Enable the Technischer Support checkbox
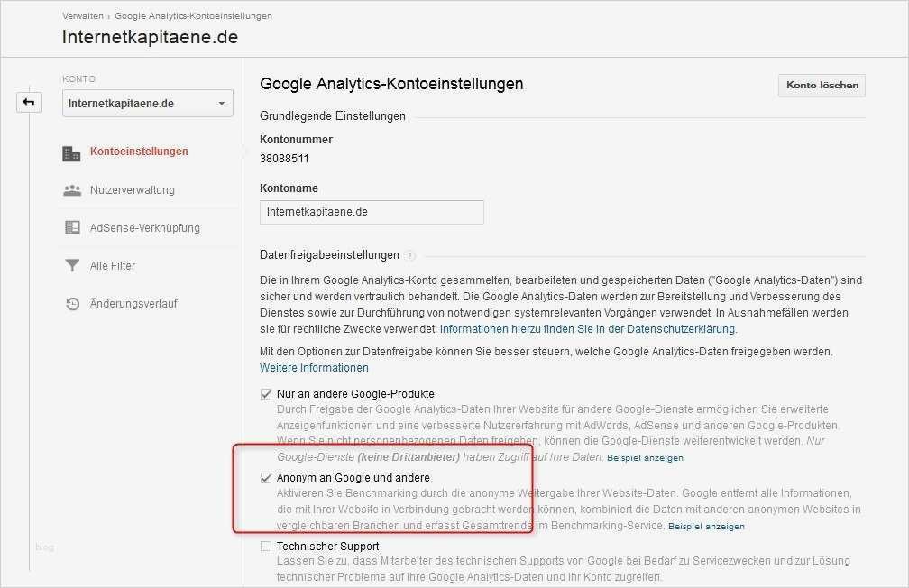Image resolution: width=909 pixels, height=588 pixels. 266,546
